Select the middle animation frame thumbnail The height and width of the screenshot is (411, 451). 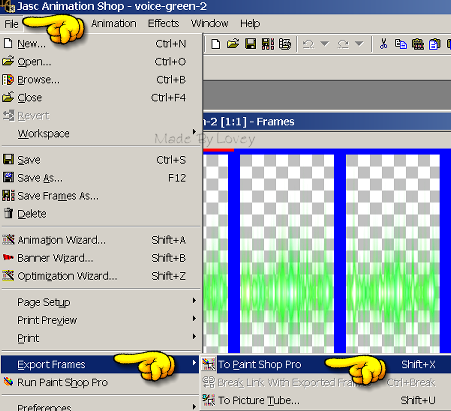click(x=287, y=254)
